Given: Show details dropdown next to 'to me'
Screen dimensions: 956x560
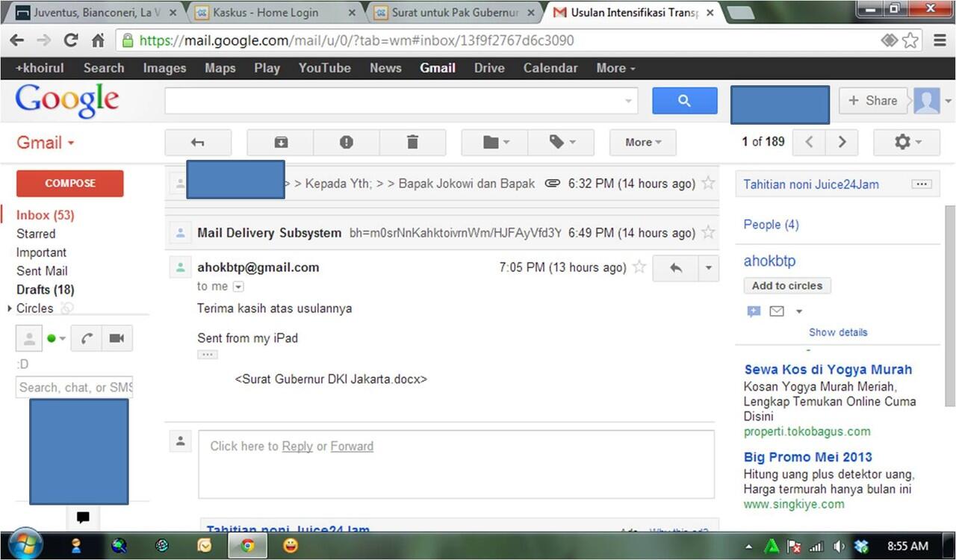Looking at the screenshot, I should [238, 287].
